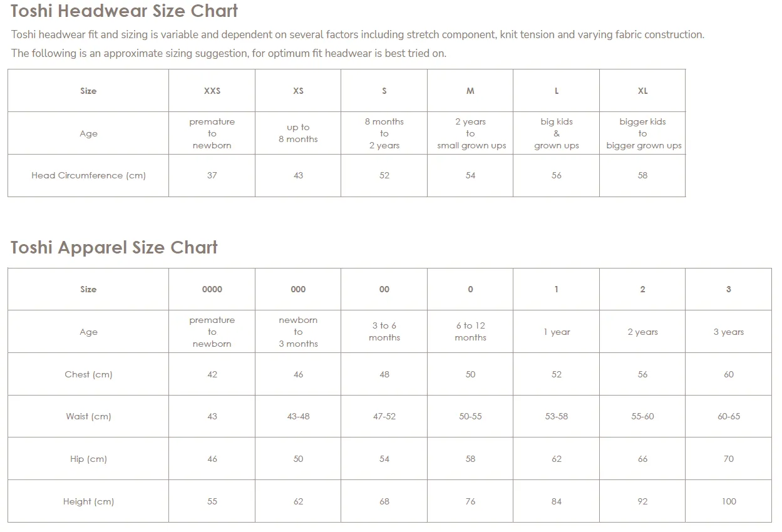Select the "6 to 12 months" age cell
Viewport: 782px width, 532px height.
click(470, 332)
